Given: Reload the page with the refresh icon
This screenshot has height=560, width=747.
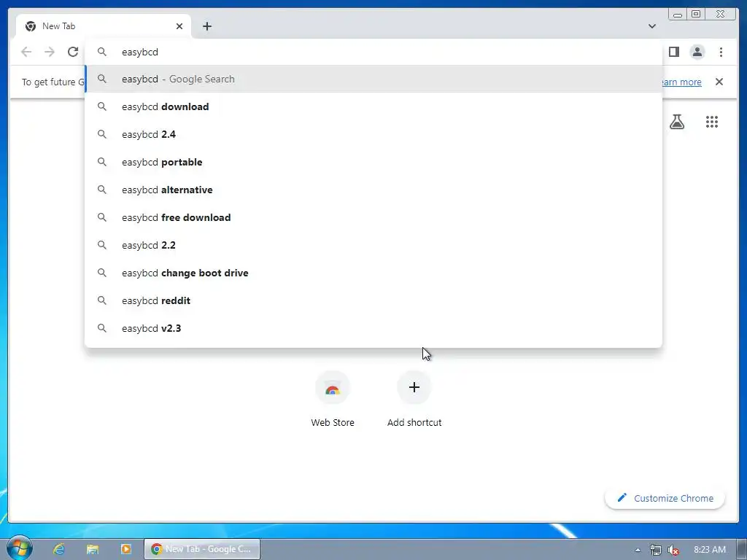Looking at the screenshot, I should pyautogui.click(x=73, y=52).
